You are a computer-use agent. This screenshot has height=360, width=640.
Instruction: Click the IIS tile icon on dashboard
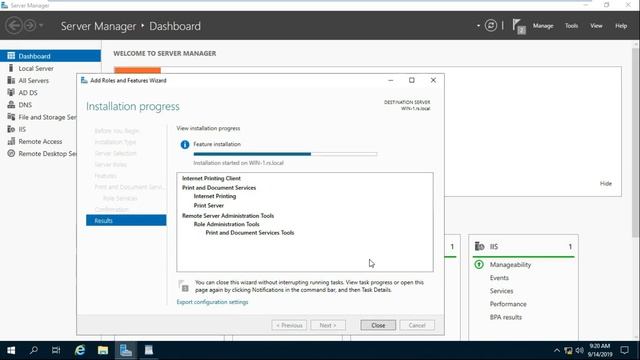point(480,246)
